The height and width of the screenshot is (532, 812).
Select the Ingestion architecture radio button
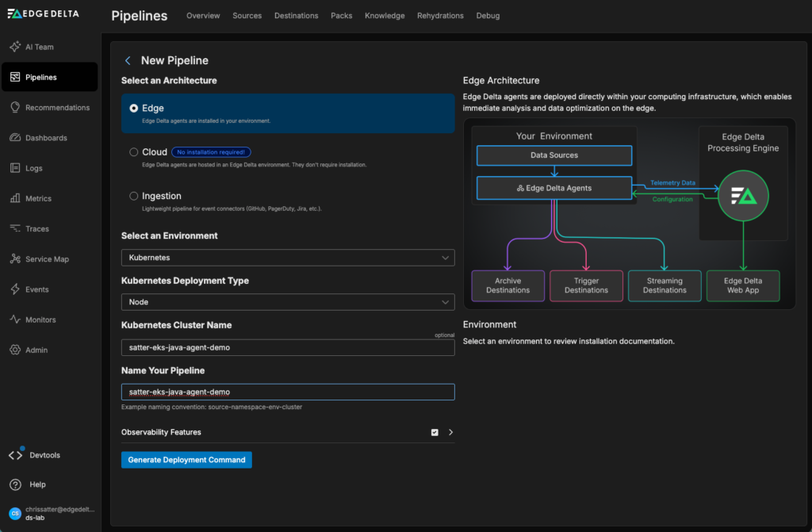pos(133,196)
